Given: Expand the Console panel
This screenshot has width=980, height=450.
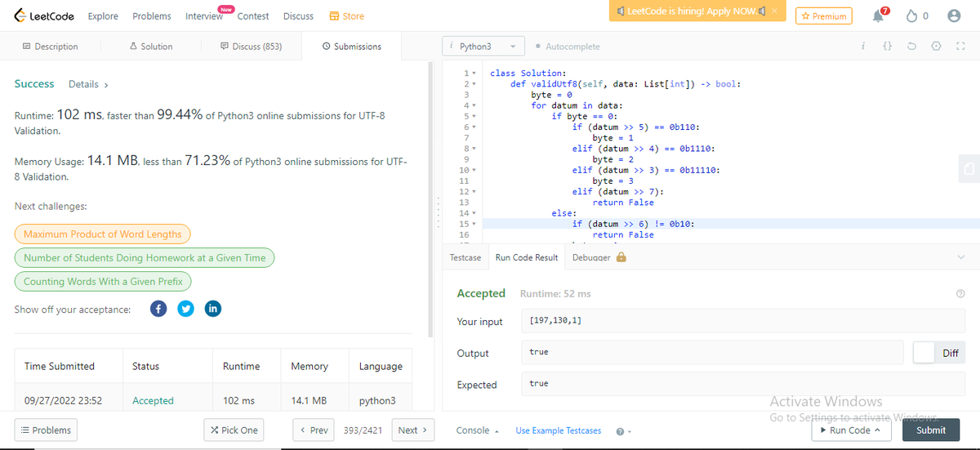Looking at the screenshot, I should coord(477,430).
